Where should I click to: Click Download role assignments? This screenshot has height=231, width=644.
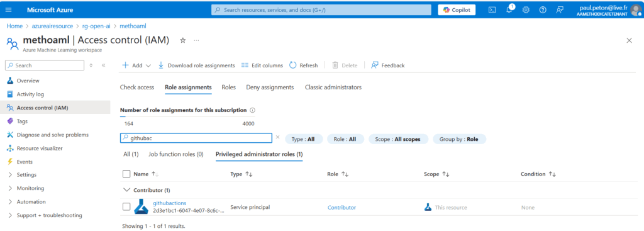[196, 65]
